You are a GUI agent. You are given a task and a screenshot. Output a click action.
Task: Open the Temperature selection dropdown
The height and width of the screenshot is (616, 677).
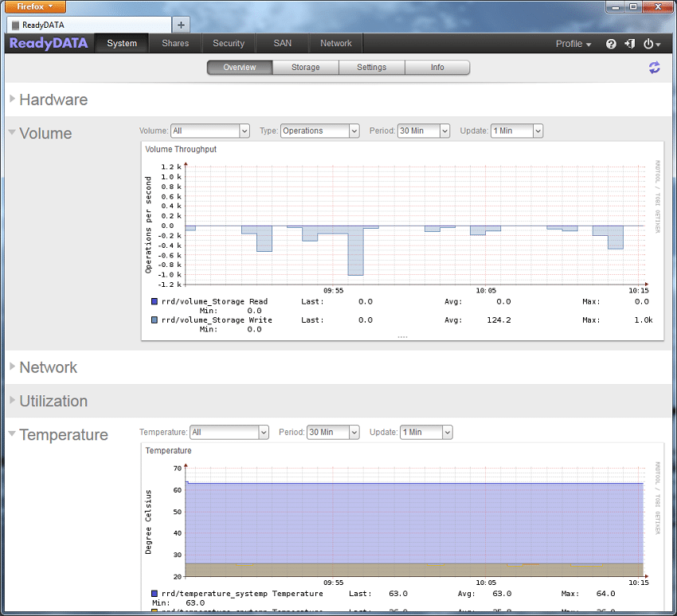click(x=229, y=433)
